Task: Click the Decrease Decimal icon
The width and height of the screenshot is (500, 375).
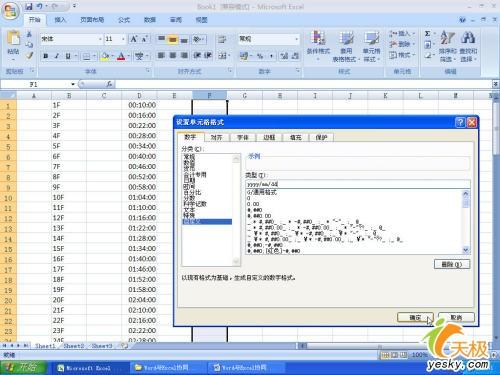Action: point(295,56)
